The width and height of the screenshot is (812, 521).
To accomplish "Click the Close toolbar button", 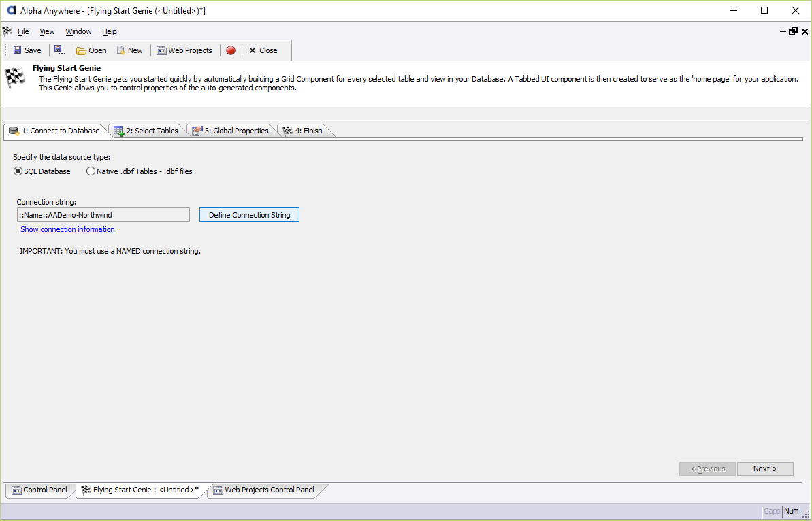I will [x=263, y=50].
